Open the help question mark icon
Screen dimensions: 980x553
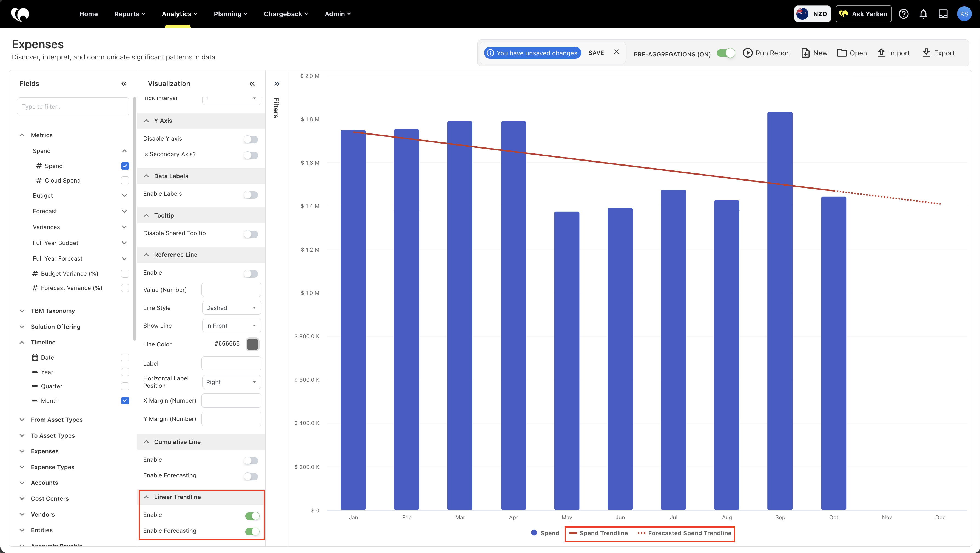(904, 14)
